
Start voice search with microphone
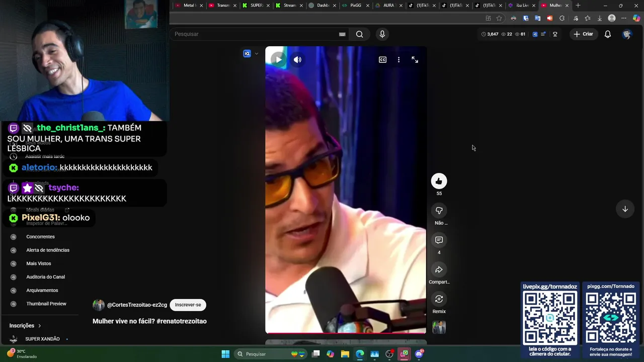click(382, 34)
